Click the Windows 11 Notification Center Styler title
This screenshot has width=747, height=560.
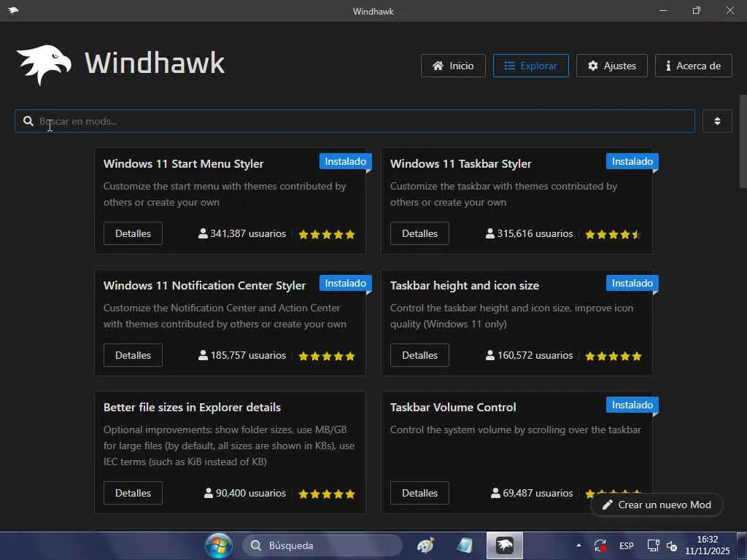pyautogui.click(x=204, y=286)
